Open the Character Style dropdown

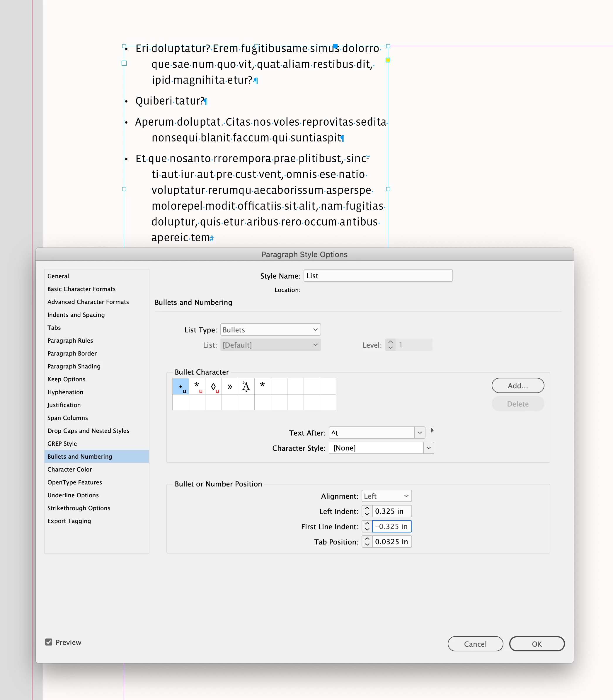tap(428, 448)
